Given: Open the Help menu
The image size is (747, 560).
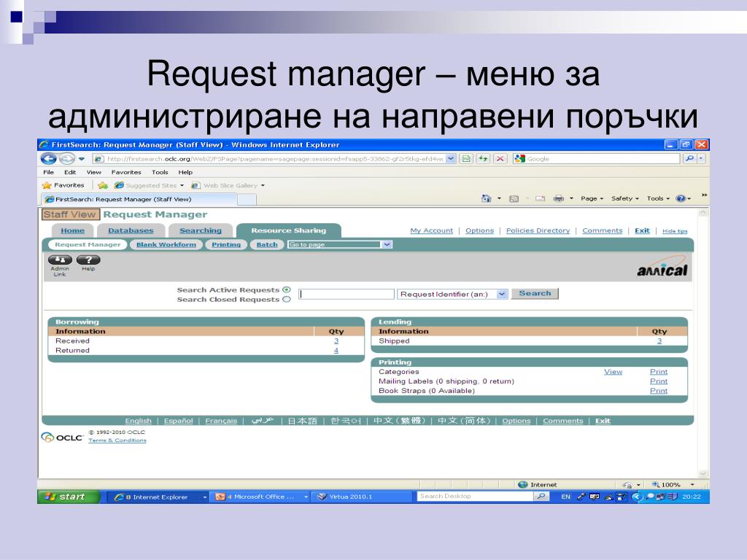Looking at the screenshot, I should (x=185, y=172).
